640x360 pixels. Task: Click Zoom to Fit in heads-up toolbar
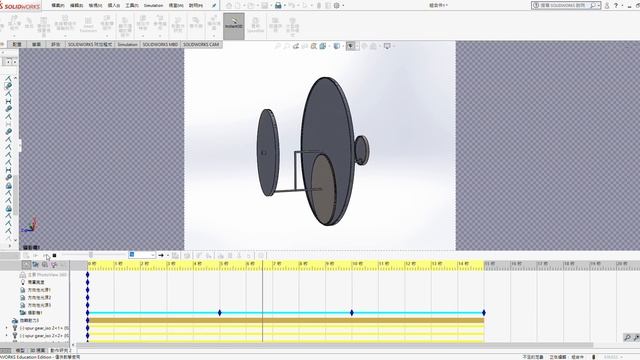click(x=278, y=46)
